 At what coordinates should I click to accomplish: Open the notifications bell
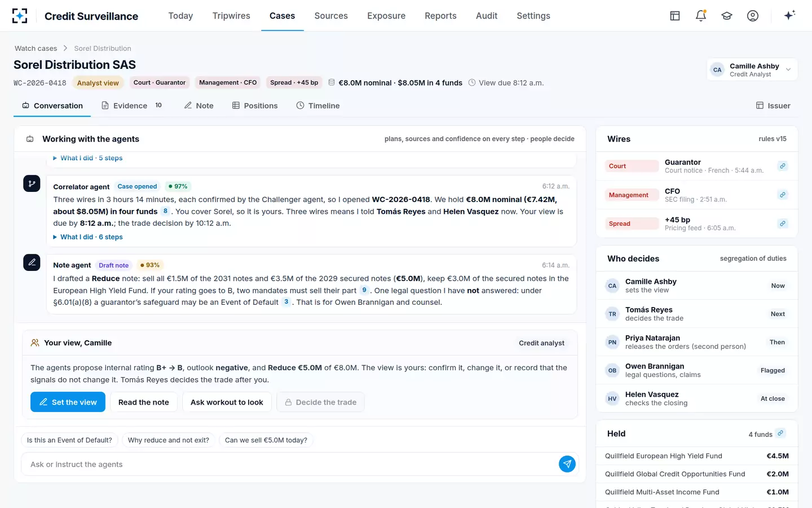point(701,16)
